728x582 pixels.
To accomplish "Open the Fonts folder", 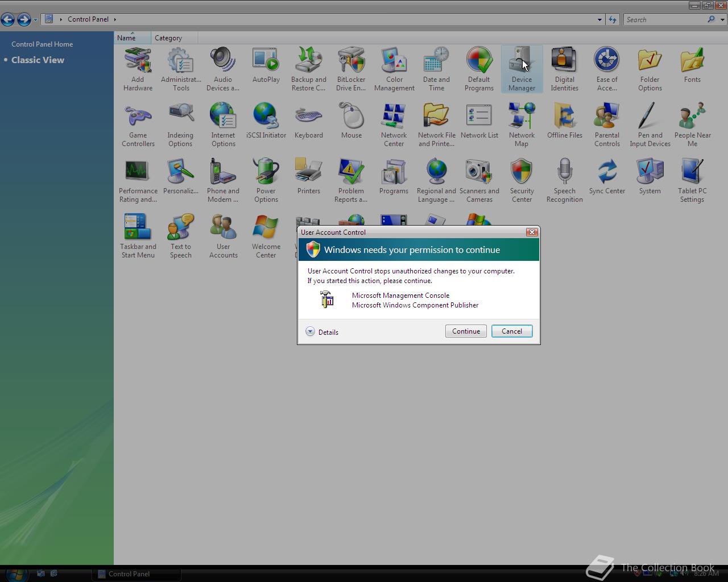I will [692, 66].
